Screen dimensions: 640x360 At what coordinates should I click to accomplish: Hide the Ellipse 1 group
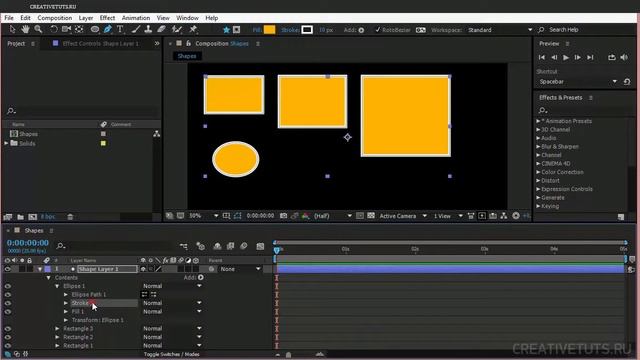coord(7,286)
